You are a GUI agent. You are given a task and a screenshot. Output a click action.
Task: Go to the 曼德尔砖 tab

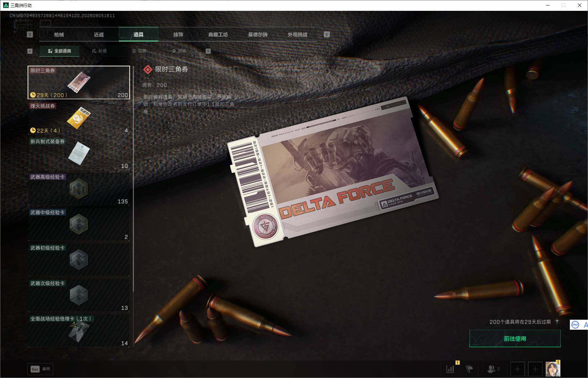(258, 35)
